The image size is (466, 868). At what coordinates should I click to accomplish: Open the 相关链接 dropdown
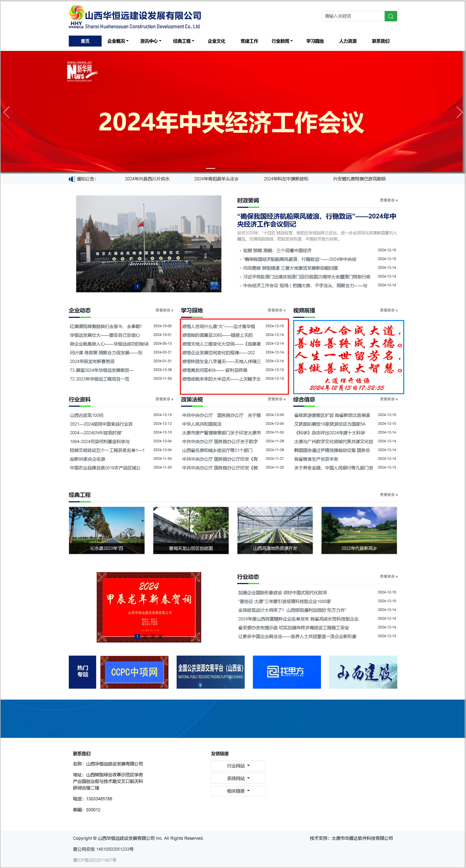(x=238, y=791)
